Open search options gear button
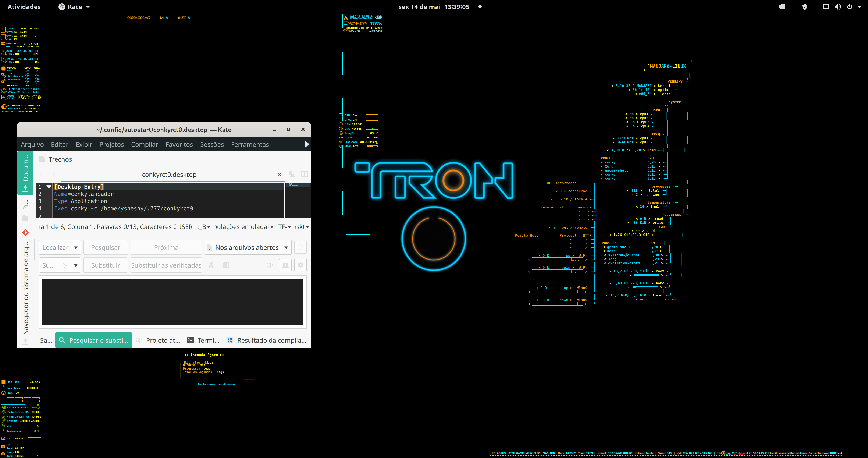 point(300,265)
